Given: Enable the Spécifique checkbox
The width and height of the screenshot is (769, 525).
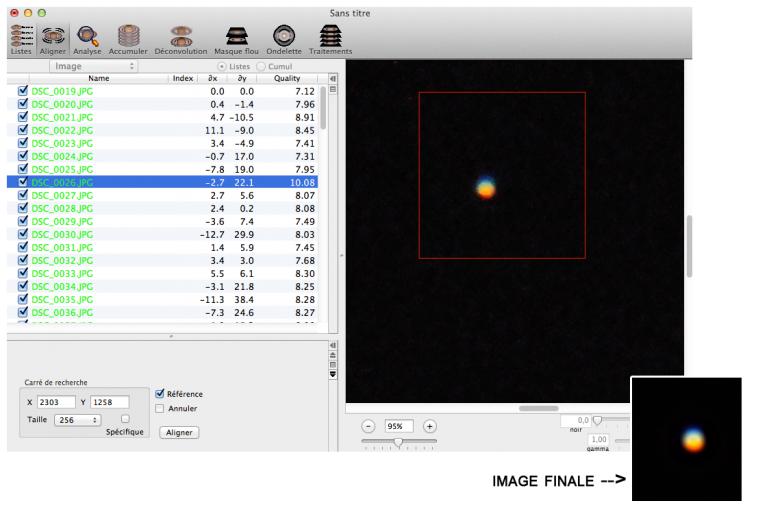Looking at the screenshot, I should [125, 419].
